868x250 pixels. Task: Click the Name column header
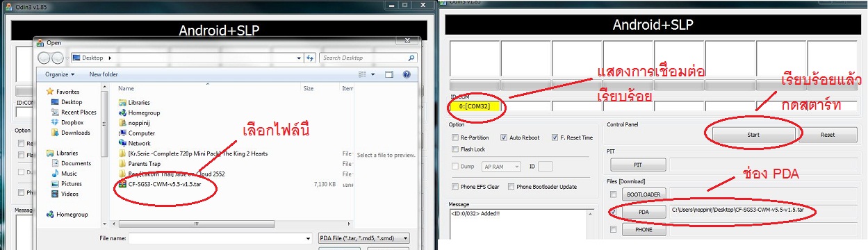click(x=126, y=88)
